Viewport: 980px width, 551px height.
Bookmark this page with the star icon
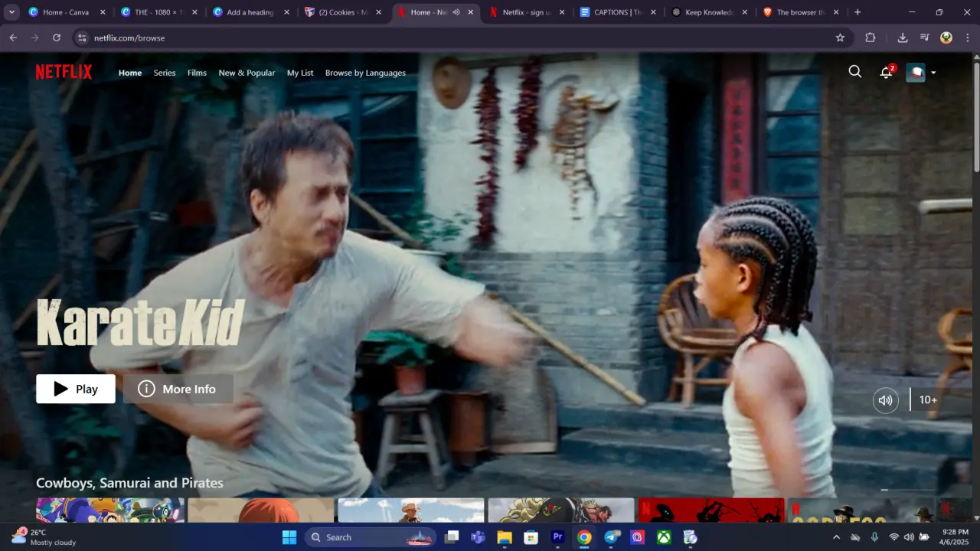click(x=840, y=37)
